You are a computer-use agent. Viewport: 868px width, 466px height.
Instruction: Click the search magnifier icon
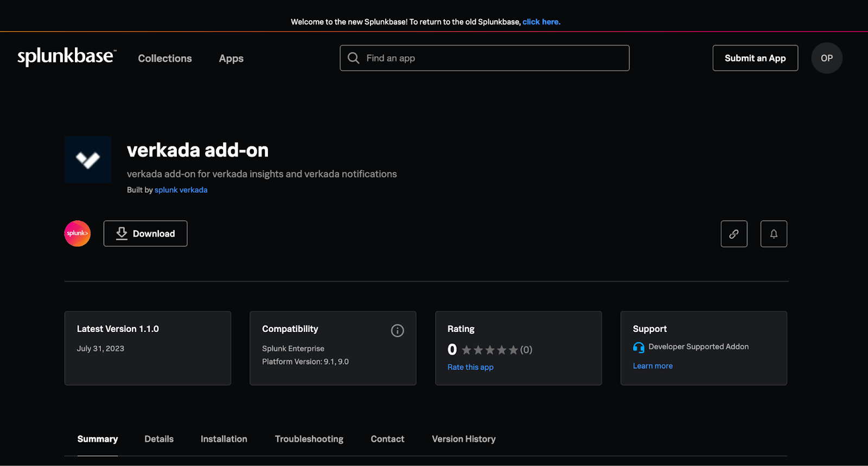pyautogui.click(x=353, y=58)
